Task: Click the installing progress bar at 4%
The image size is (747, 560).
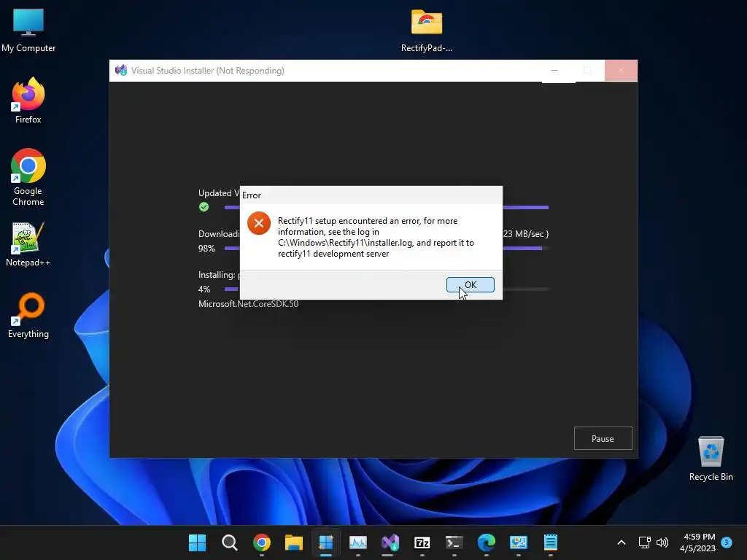Action: pyautogui.click(x=387, y=289)
